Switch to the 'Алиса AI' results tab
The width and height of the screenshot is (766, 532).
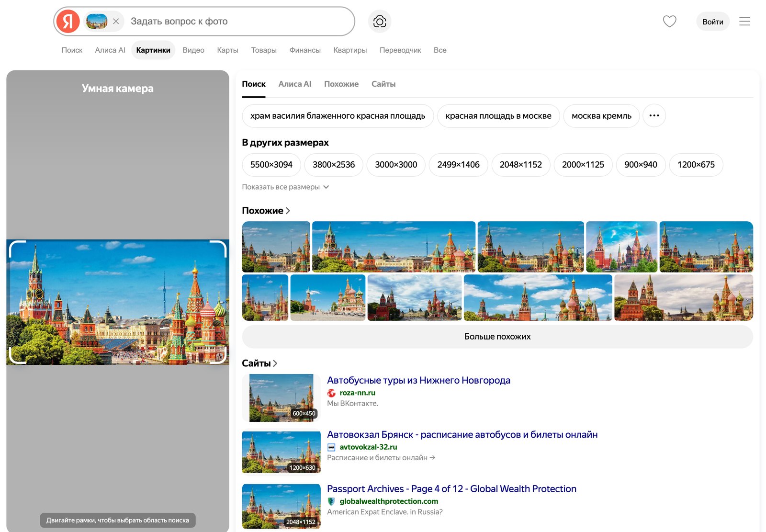click(x=295, y=84)
